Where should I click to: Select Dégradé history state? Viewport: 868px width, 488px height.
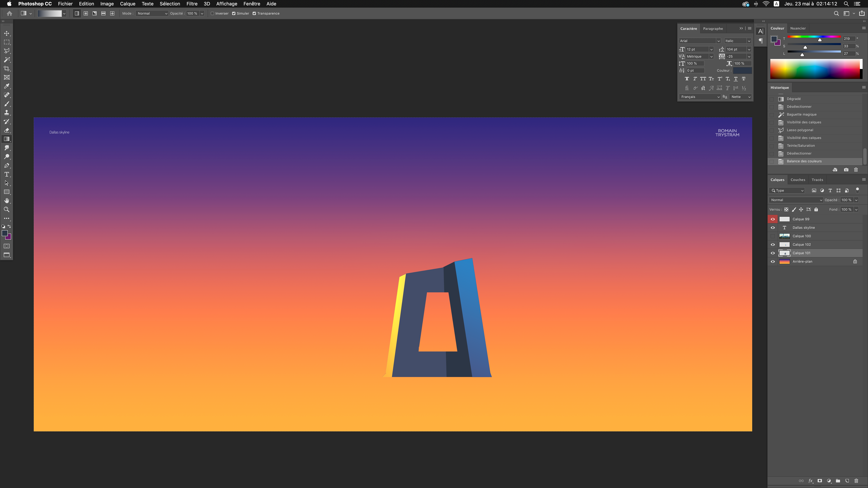coord(815,99)
